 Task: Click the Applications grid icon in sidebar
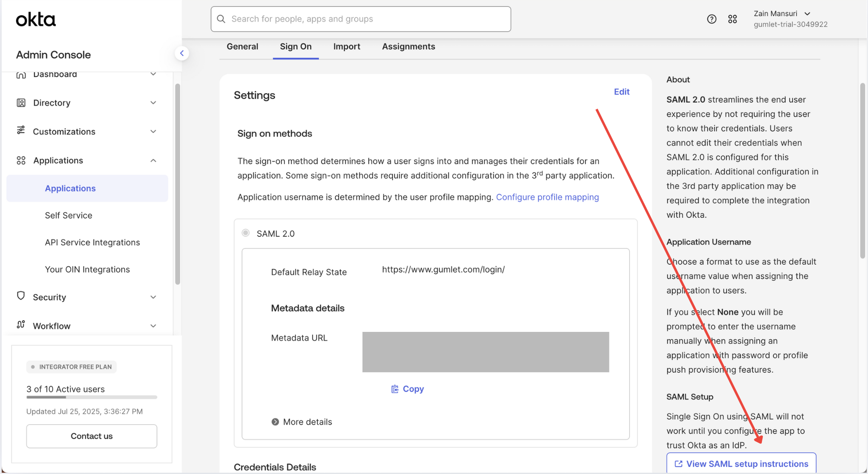tap(21, 160)
